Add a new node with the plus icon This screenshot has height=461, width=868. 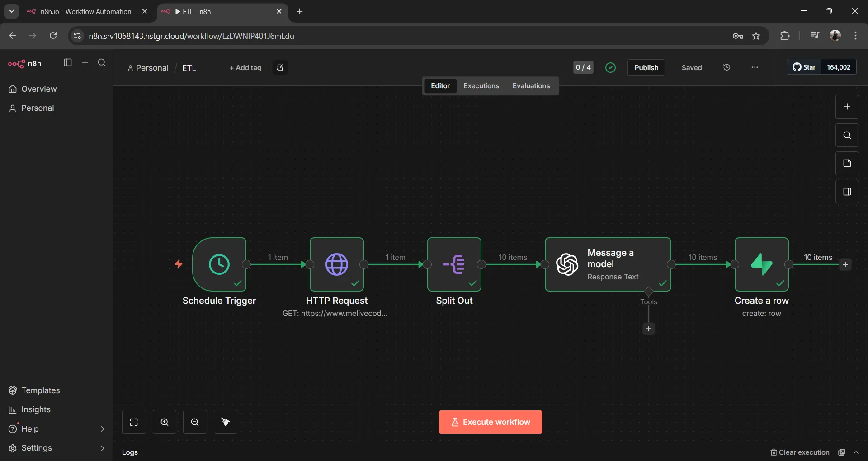(847, 107)
